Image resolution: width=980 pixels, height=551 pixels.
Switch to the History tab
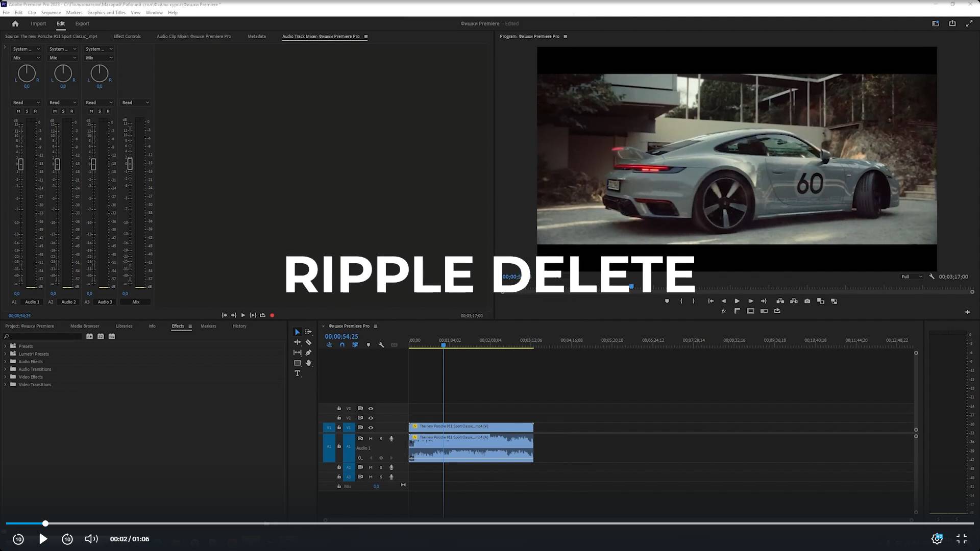click(239, 326)
